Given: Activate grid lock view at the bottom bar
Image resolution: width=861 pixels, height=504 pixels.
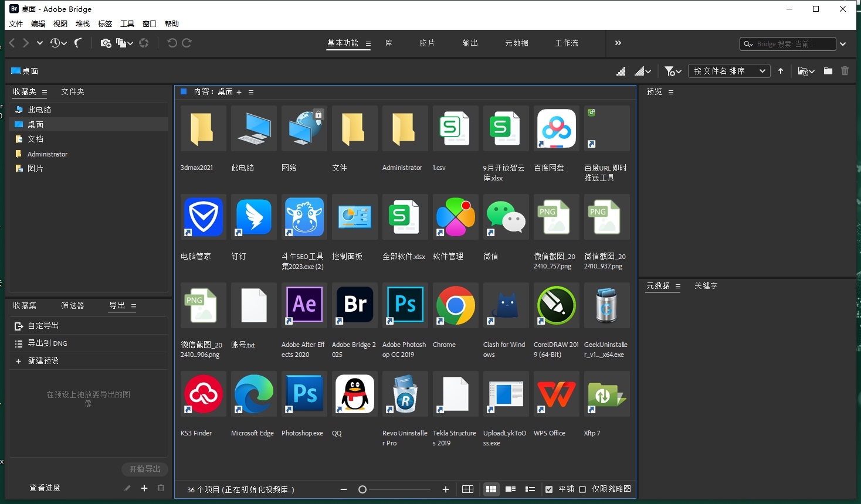Looking at the screenshot, I should [x=467, y=489].
